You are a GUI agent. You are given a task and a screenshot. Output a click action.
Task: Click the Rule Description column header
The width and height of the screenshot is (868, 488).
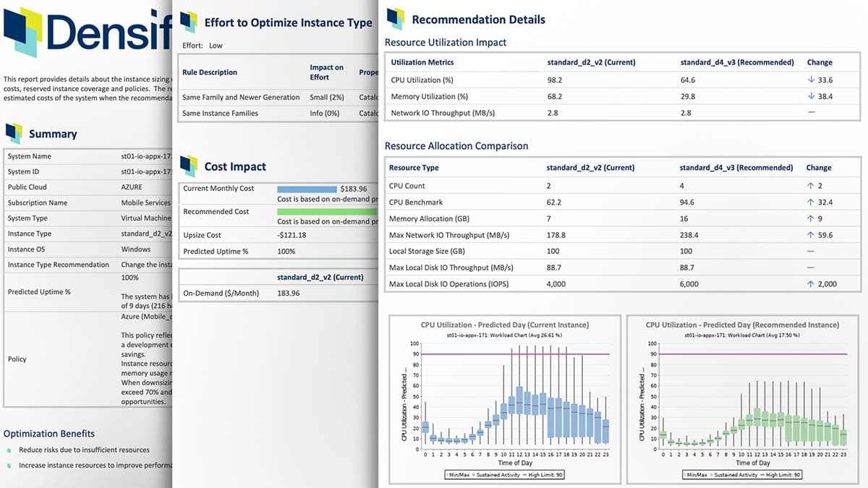(210, 72)
